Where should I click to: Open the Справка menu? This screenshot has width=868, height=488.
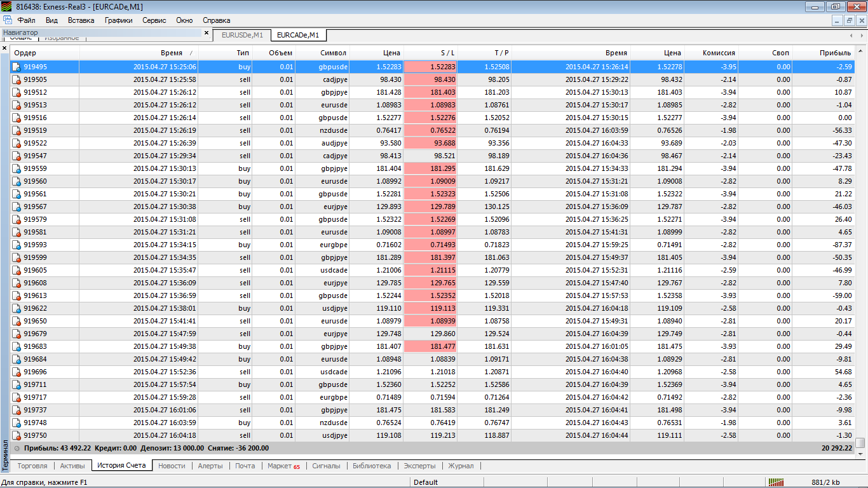(216, 20)
